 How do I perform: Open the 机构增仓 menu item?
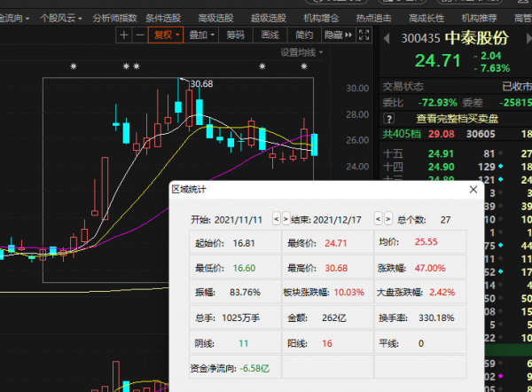click(321, 18)
